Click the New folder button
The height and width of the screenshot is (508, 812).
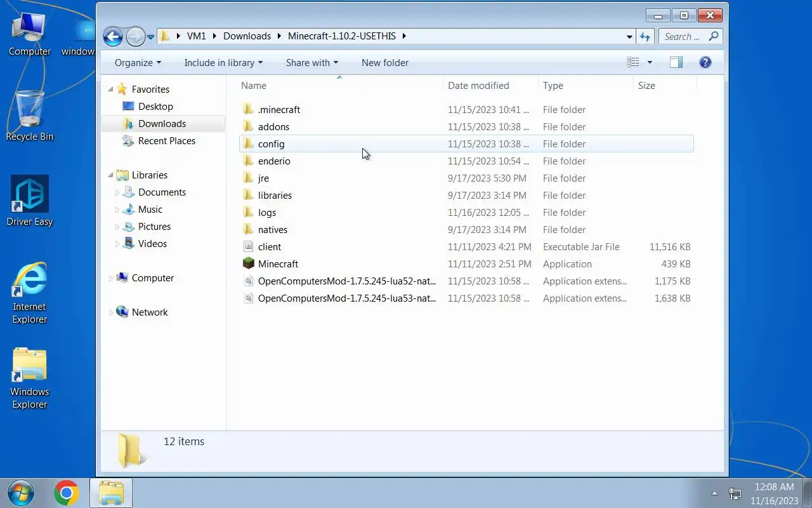point(385,62)
